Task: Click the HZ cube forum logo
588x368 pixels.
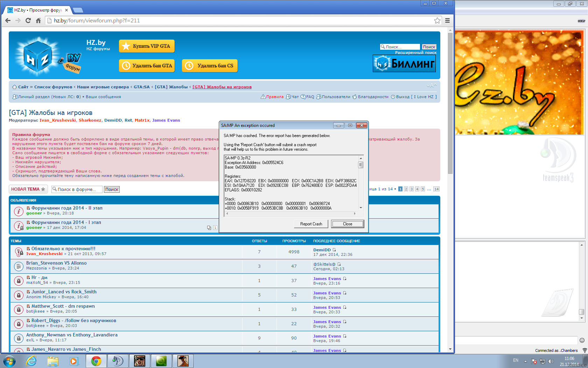Action: pyautogui.click(x=38, y=57)
